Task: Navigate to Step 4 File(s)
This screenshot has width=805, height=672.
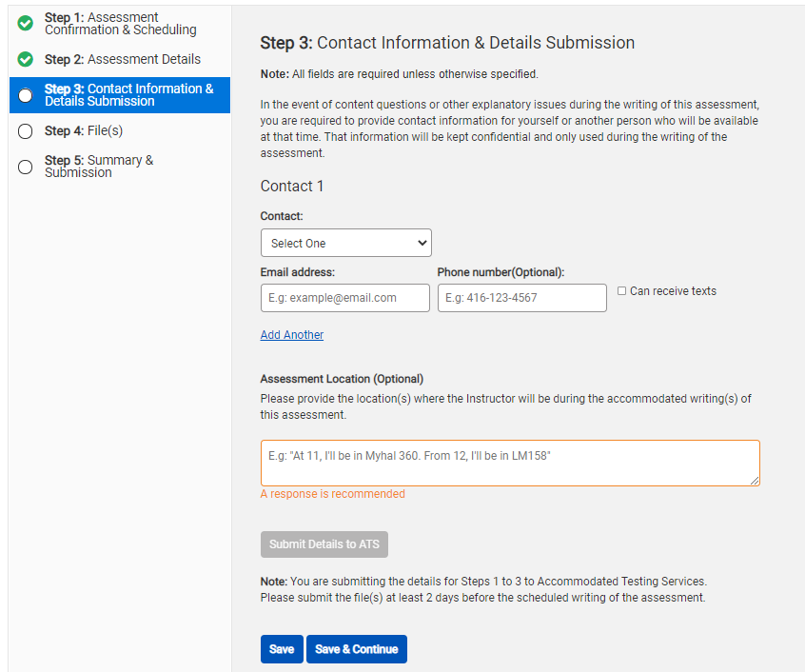Action: (84, 131)
